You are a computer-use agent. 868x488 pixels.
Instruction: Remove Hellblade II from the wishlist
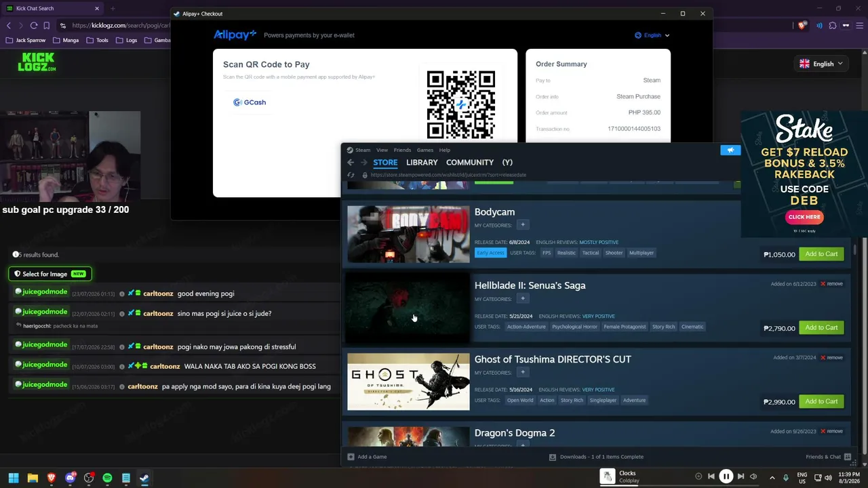tap(831, 284)
